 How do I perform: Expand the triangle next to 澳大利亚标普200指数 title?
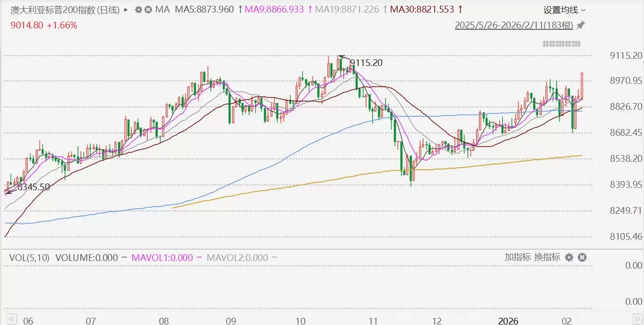[x=126, y=10]
